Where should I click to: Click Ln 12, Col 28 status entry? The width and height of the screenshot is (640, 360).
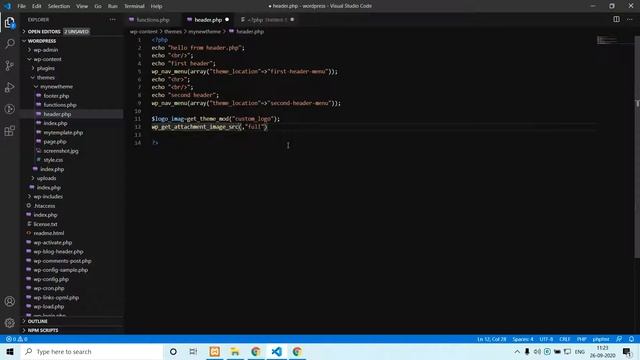(x=491, y=339)
